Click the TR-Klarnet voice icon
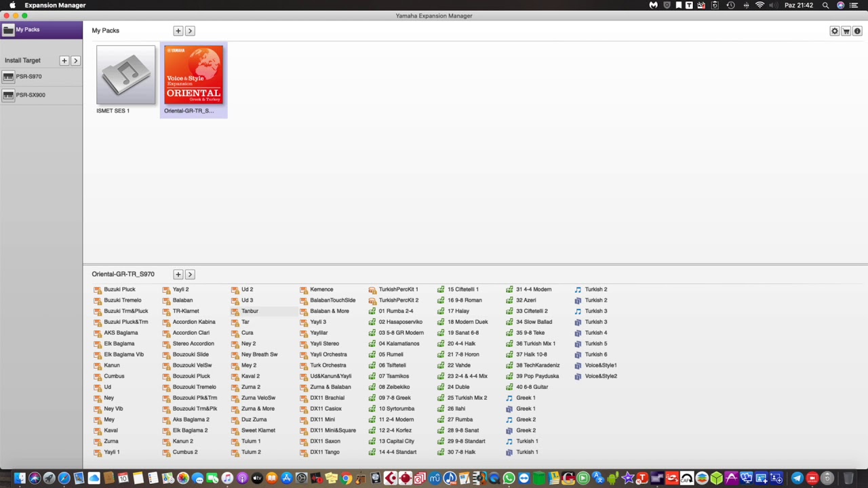 click(166, 311)
